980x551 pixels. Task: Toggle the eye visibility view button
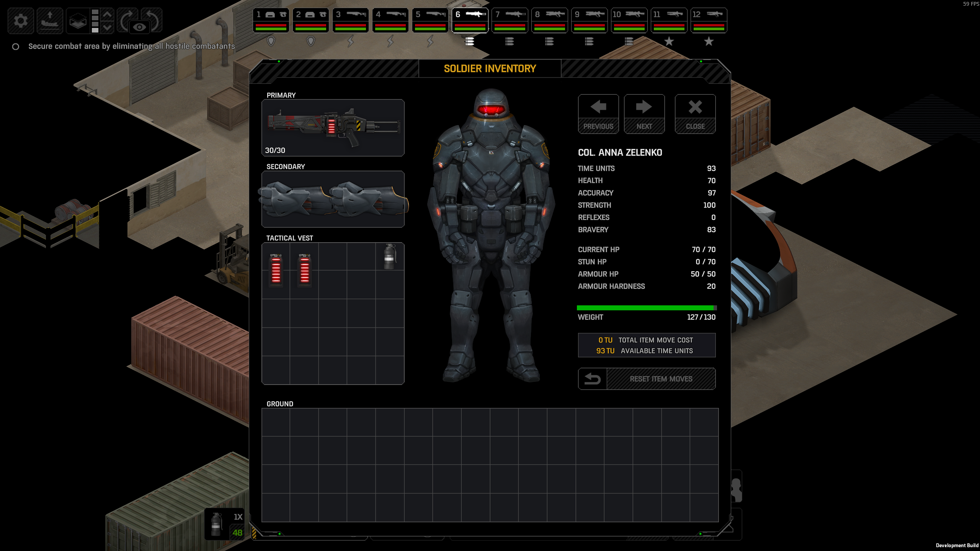coord(139,27)
